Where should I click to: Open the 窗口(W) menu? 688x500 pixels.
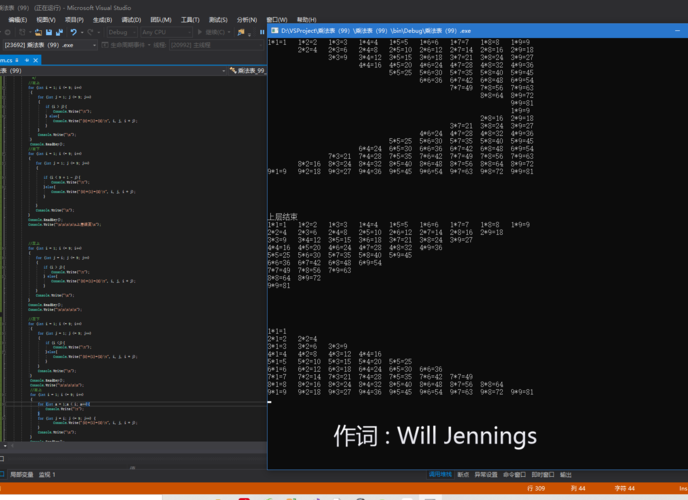[276, 20]
